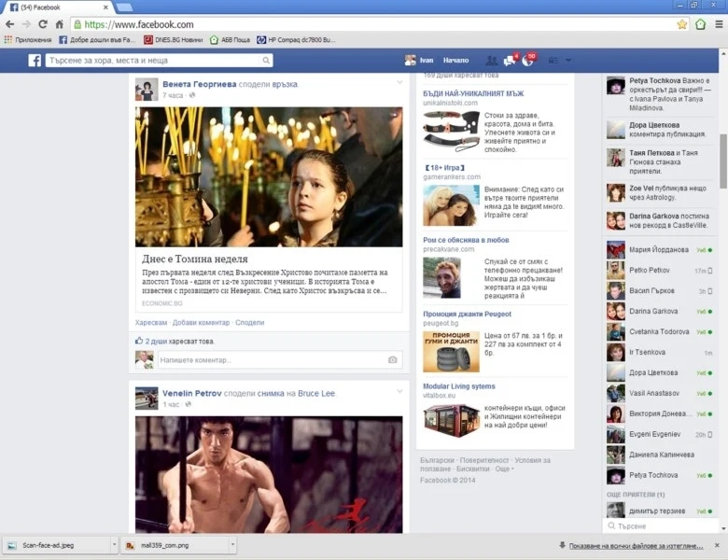728x560 pixels.
Task: Open candle-lit girl photo in post
Action: pyautogui.click(x=269, y=177)
